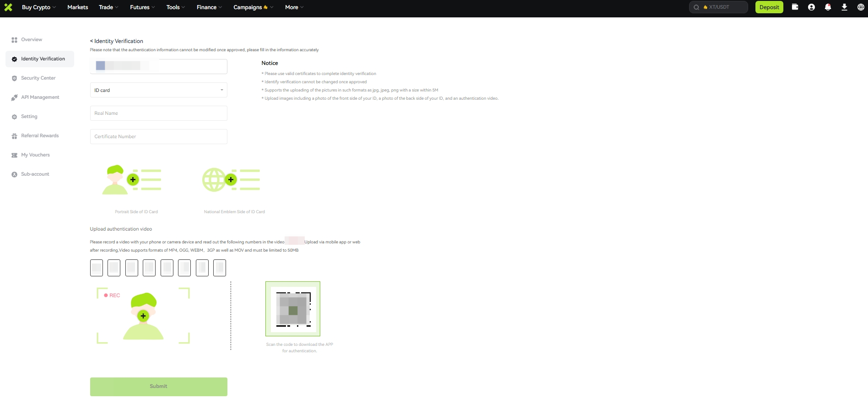868x404 pixels.
Task: Click the Real Name input field
Action: (158, 113)
